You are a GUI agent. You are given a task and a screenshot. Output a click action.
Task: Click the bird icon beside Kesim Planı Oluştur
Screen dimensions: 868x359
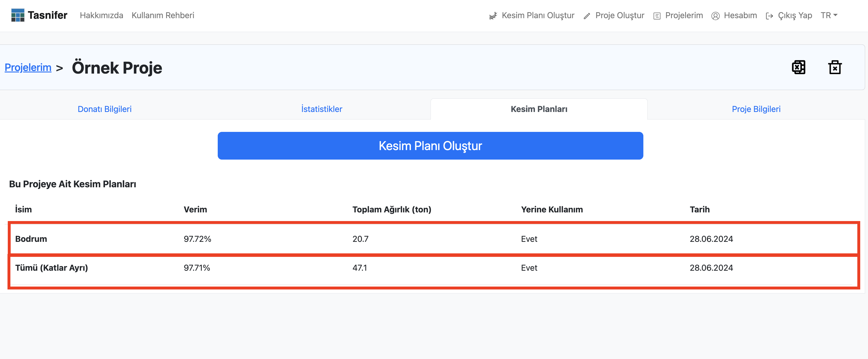tap(493, 16)
